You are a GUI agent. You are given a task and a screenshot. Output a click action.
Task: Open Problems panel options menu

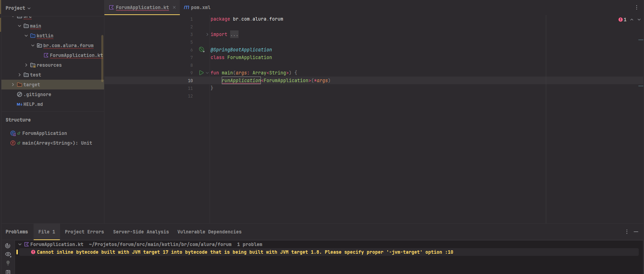[x=627, y=232]
